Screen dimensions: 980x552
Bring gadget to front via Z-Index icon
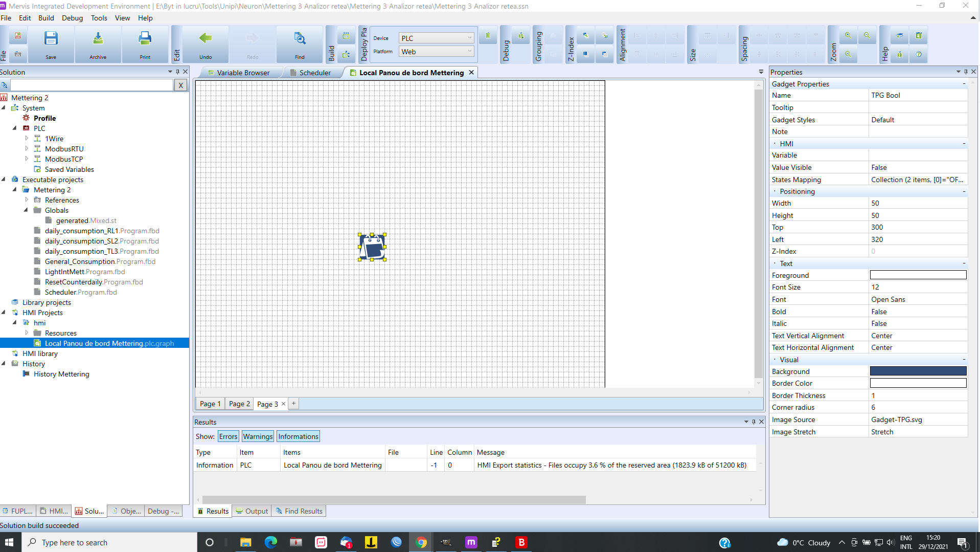(x=586, y=35)
